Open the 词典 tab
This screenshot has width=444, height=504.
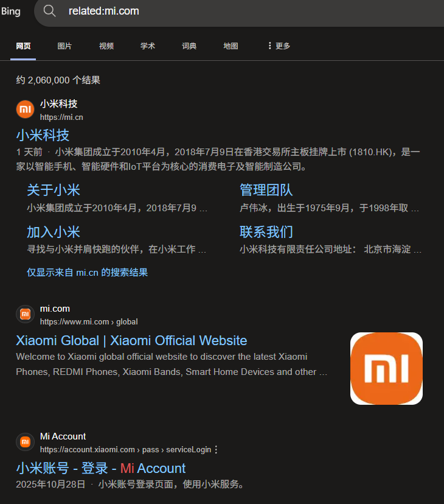[189, 46]
